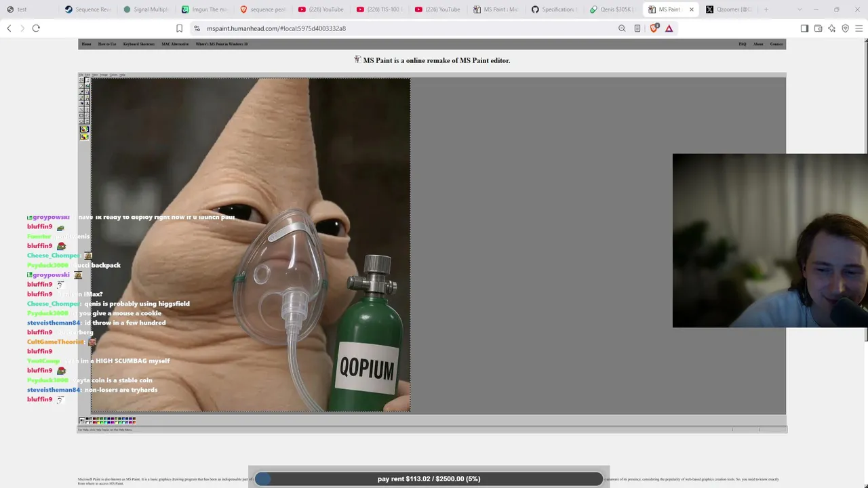868x488 pixels.
Task: Switch to the Qenis $305K tab
Action: [612, 9]
